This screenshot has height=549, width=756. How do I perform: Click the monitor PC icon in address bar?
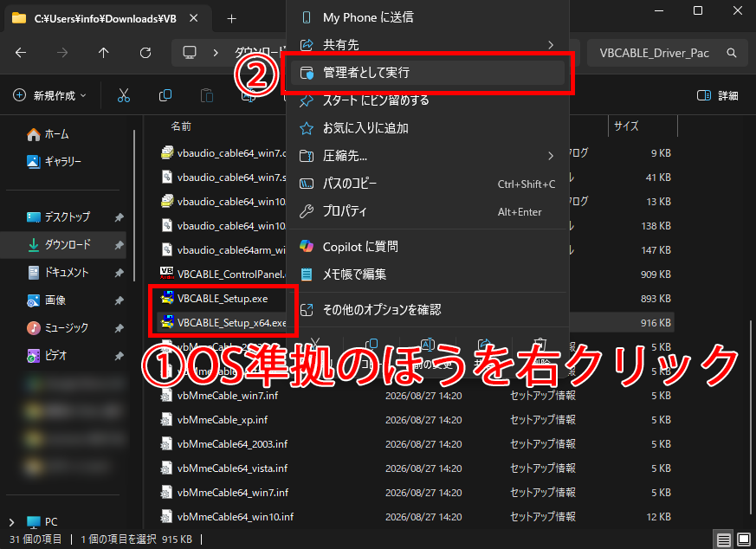coord(190,53)
